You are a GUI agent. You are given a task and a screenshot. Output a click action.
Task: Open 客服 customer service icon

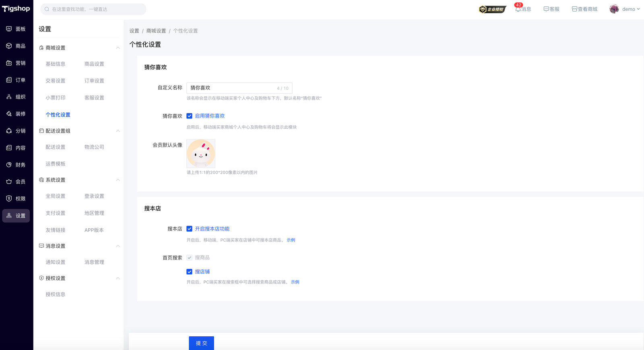(x=546, y=9)
